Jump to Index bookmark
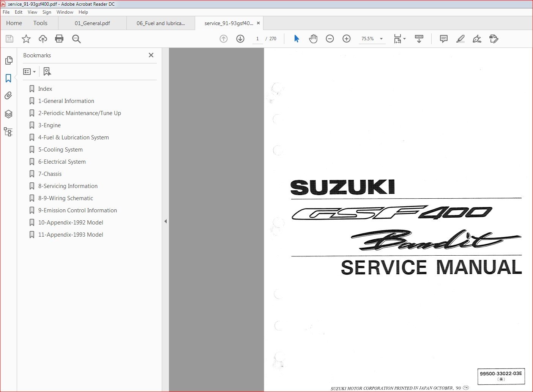 (45, 89)
